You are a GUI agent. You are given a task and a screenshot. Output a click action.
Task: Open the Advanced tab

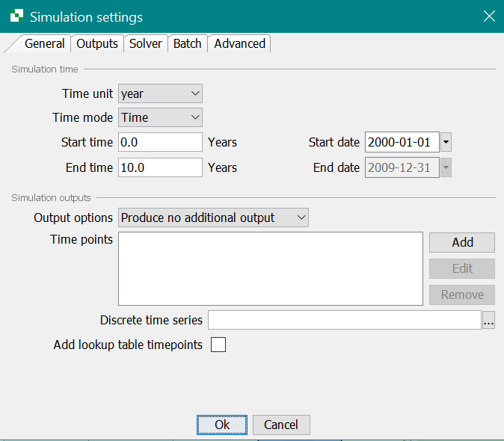(x=239, y=43)
